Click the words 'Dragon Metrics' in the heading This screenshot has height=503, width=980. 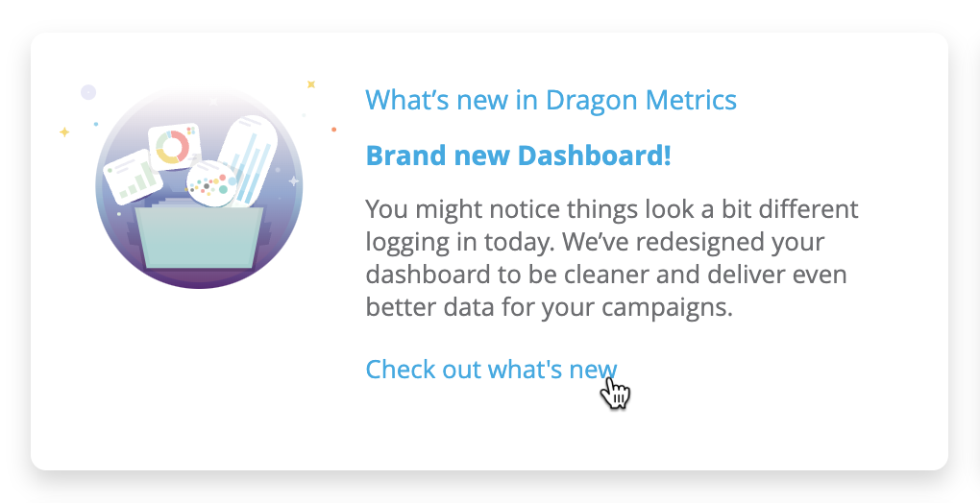click(x=641, y=99)
